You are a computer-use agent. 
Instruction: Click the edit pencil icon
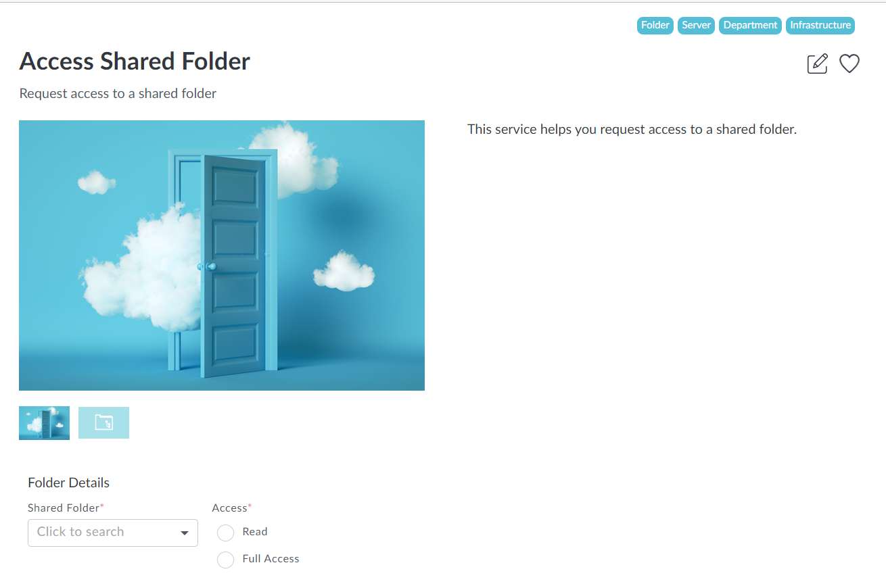(x=817, y=64)
